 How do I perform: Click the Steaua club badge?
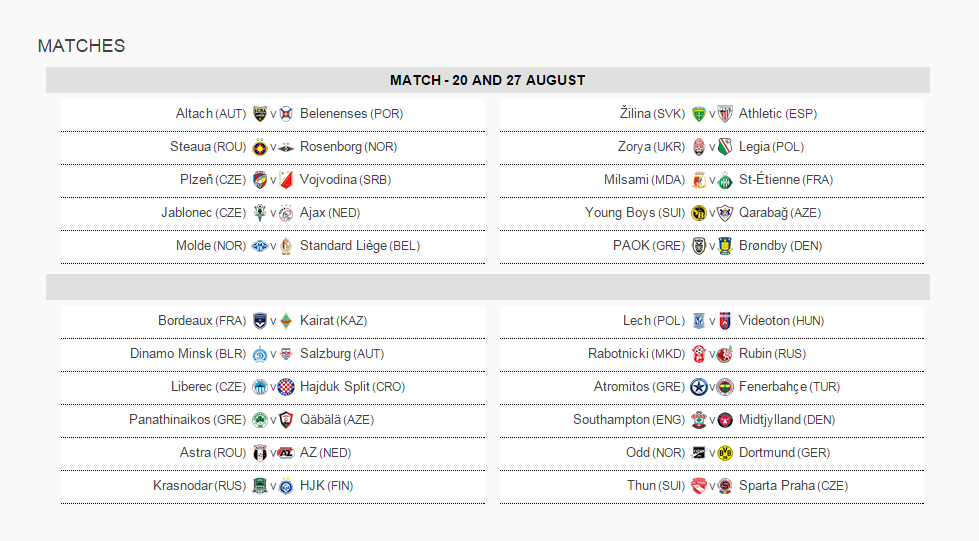260,147
